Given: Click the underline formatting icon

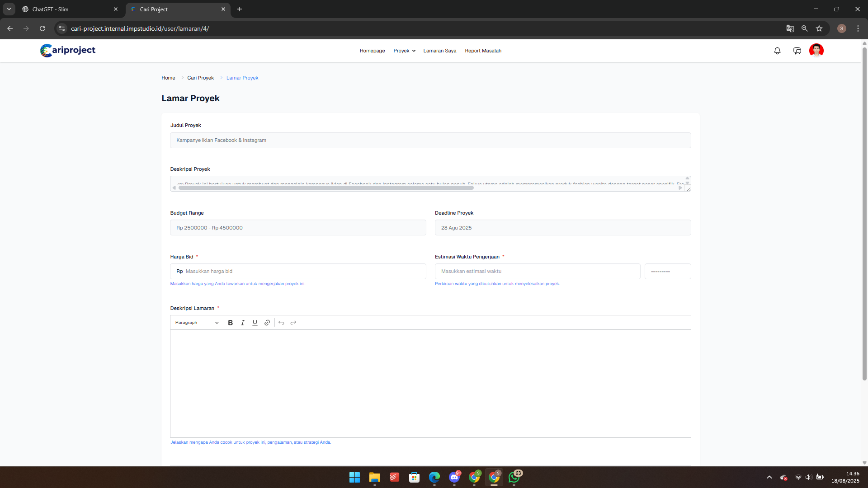Looking at the screenshot, I should pos(255,323).
